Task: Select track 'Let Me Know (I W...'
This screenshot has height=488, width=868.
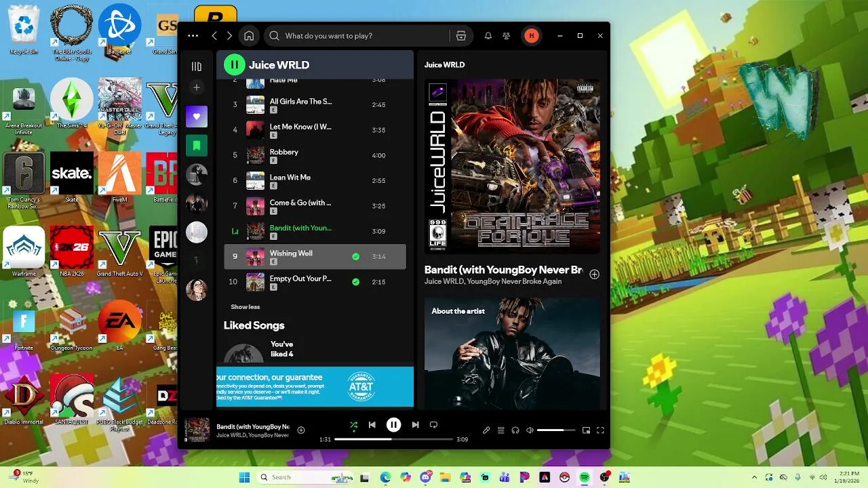Action: pos(315,130)
